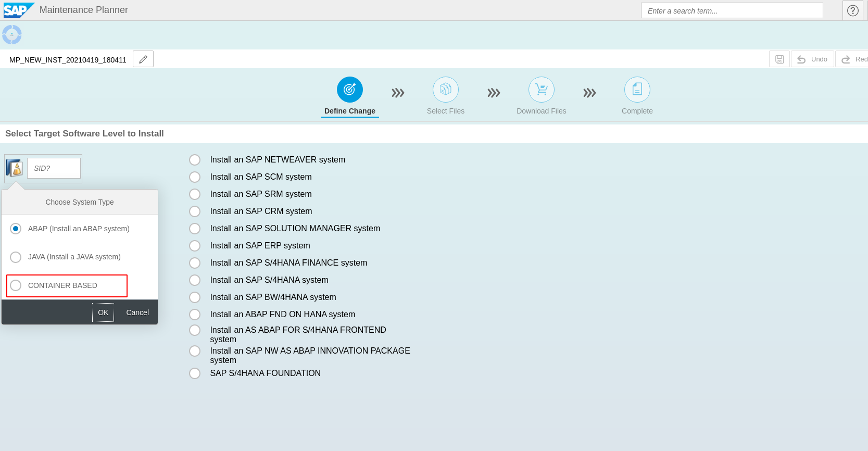Choose Install an SAP NETWEAVER system
Viewport: 868px width, 451px height.
tap(195, 160)
